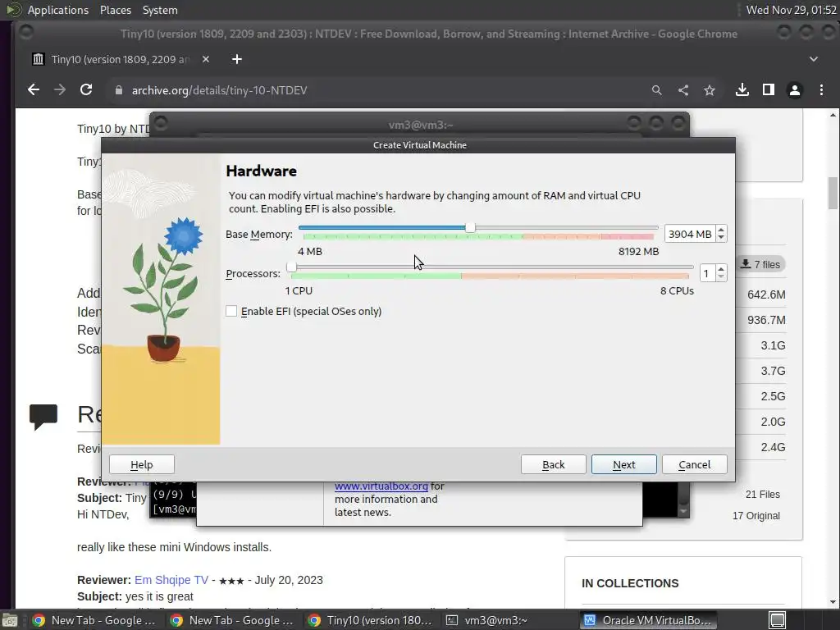The image size is (840, 630).
Task: Switch to Oracle VM VirtualBox in taskbar
Action: coord(648,620)
